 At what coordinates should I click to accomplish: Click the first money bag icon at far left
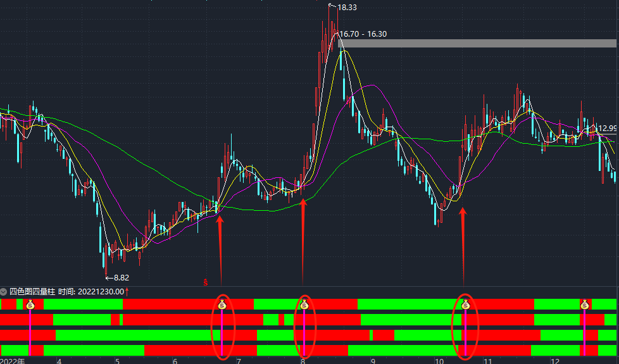pos(30,305)
